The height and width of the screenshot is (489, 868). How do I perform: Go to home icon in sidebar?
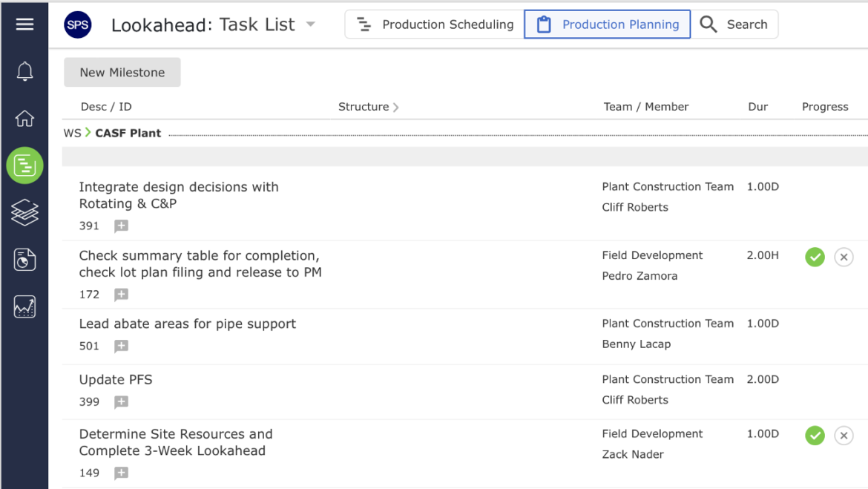pos(24,119)
